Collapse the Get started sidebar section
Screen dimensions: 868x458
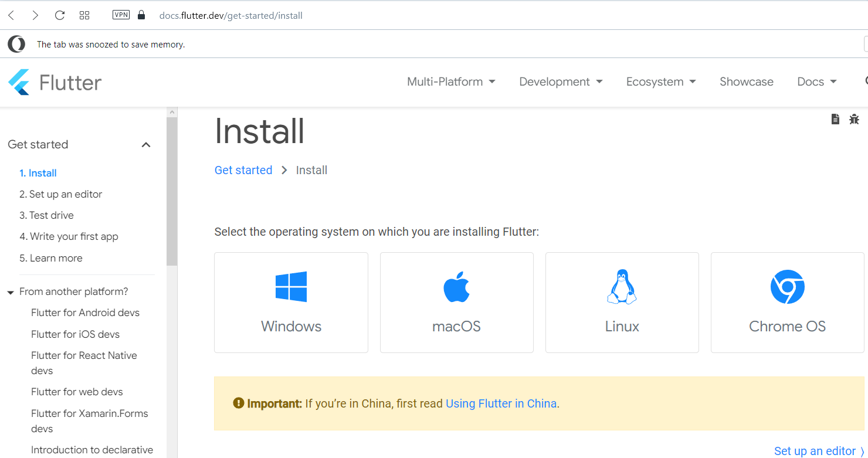146,145
